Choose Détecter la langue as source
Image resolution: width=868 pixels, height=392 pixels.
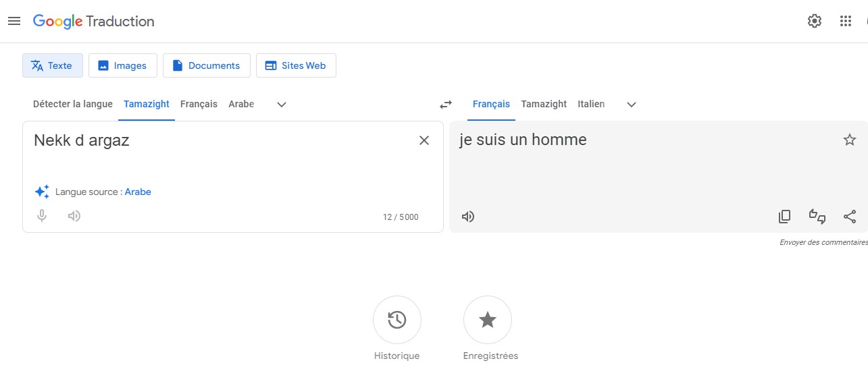point(73,104)
